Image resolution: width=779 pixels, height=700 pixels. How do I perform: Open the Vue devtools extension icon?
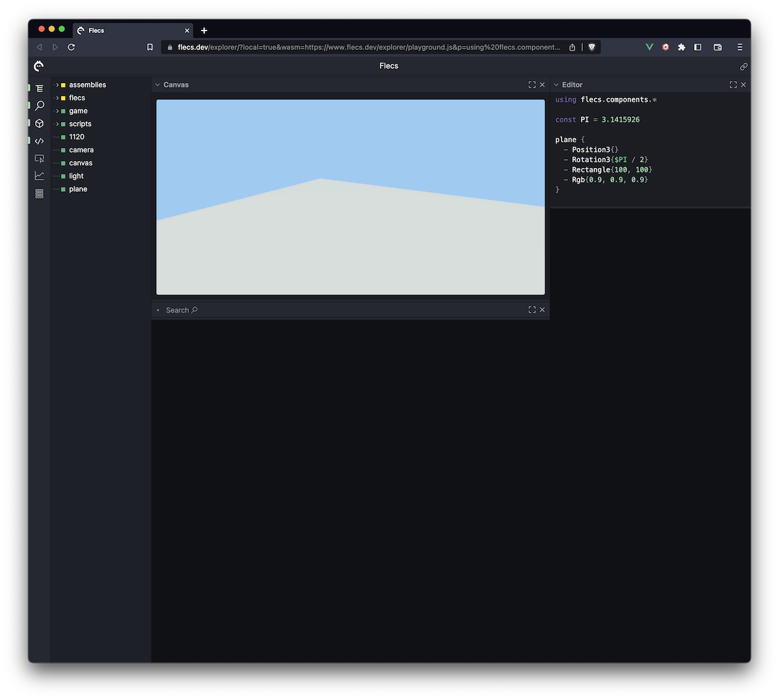[x=649, y=47]
